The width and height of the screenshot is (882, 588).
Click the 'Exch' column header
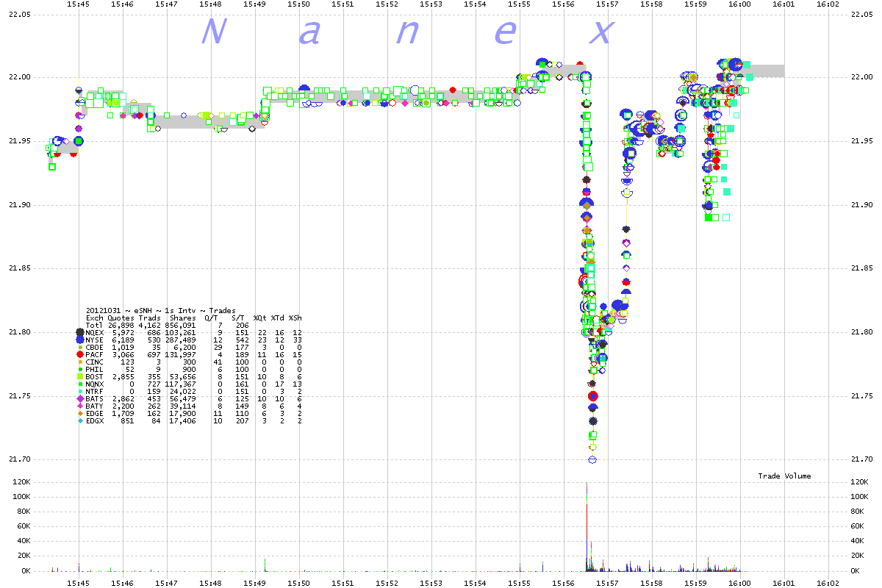95,318
